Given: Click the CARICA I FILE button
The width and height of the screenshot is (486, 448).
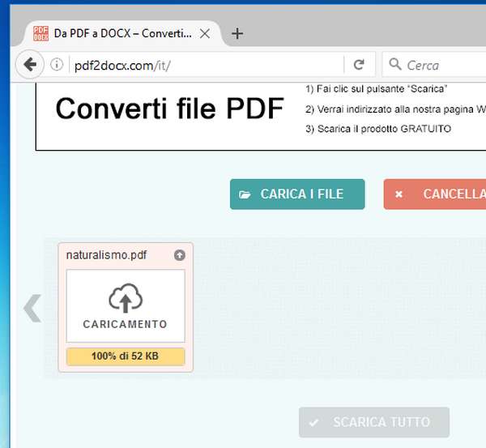Looking at the screenshot, I should coord(297,194).
